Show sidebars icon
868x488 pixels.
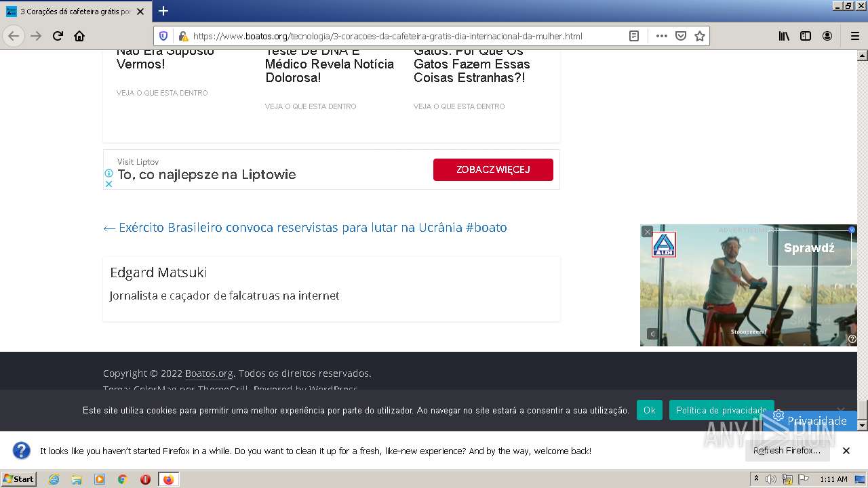coord(806,36)
